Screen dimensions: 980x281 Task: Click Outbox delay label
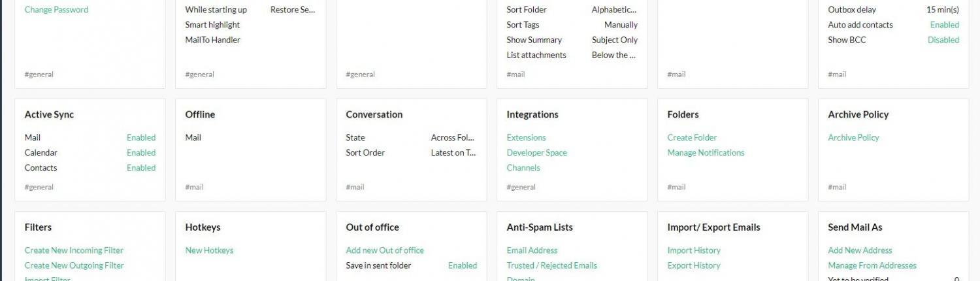853,10
